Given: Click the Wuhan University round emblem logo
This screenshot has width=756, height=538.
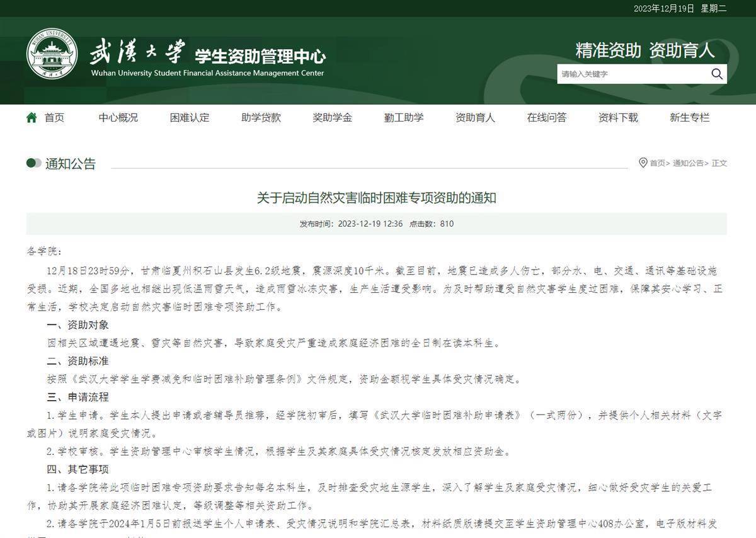Looking at the screenshot, I should click(x=52, y=54).
